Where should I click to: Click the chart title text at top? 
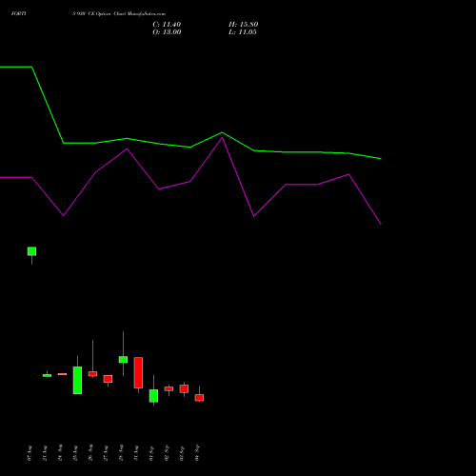[89, 13]
